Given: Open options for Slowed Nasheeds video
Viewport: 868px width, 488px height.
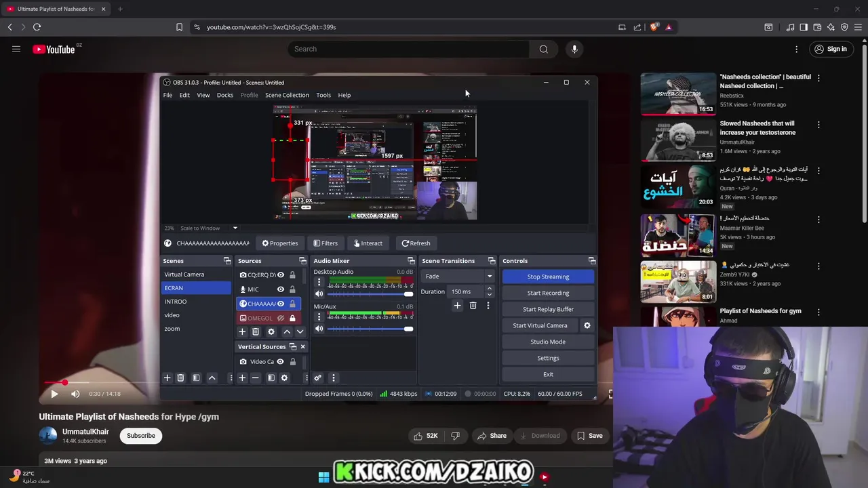Looking at the screenshot, I should click(x=818, y=125).
